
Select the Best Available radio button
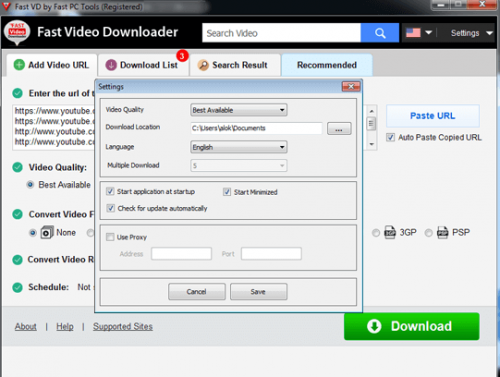click(x=30, y=185)
